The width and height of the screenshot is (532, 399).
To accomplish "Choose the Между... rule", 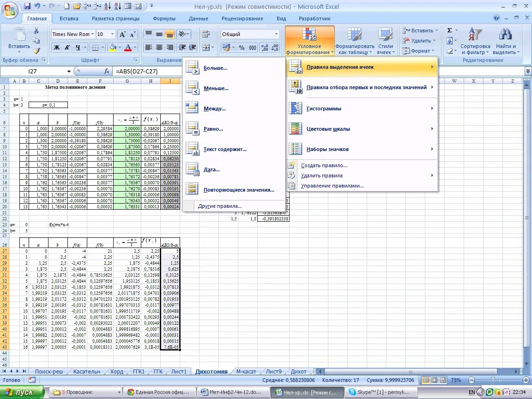I will click(x=234, y=109).
